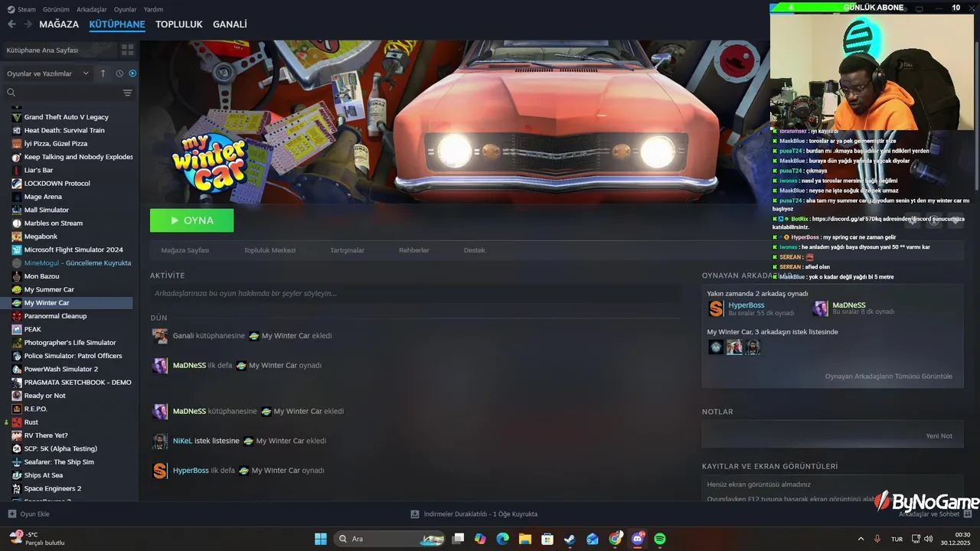Open Topluluk Merkezi link
The width and height of the screenshot is (980, 551).
pos(269,250)
